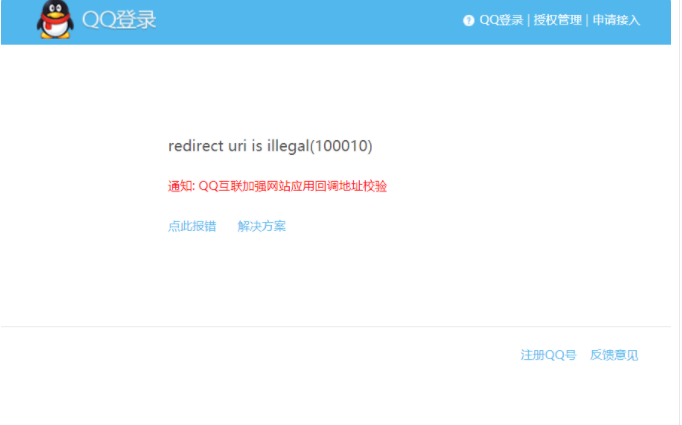682x425 pixels.
Task: Open the 解决方案 link
Action: (x=262, y=226)
